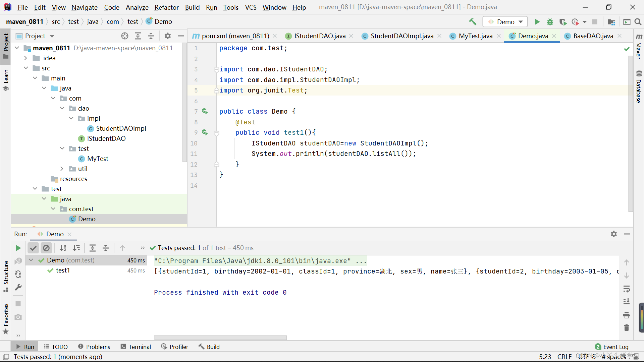Image resolution: width=644 pixels, height=362 pixels.
Task: Run Demo with the green play icon
Action: 537,22
